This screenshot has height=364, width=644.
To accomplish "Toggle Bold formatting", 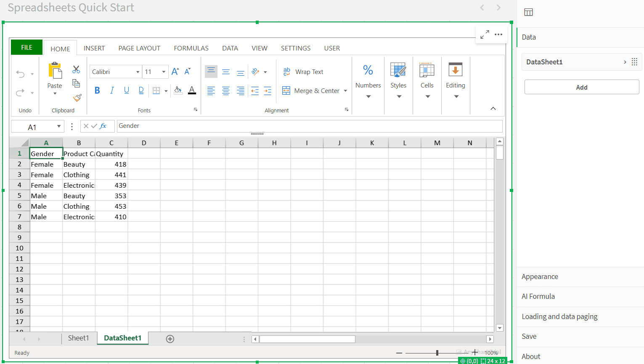I will click(97, 90).
